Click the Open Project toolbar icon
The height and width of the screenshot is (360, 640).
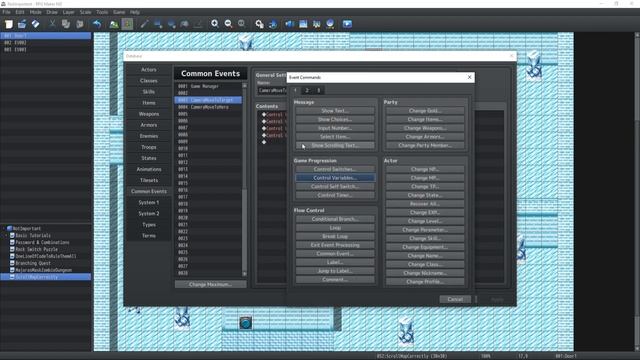pyautogui.click(x=22, y=24)
